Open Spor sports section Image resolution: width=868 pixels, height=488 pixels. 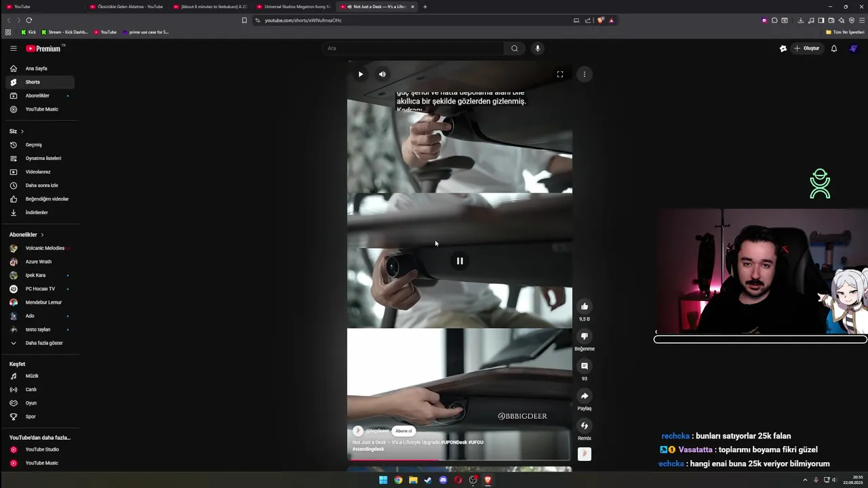[x=40, y=417]
